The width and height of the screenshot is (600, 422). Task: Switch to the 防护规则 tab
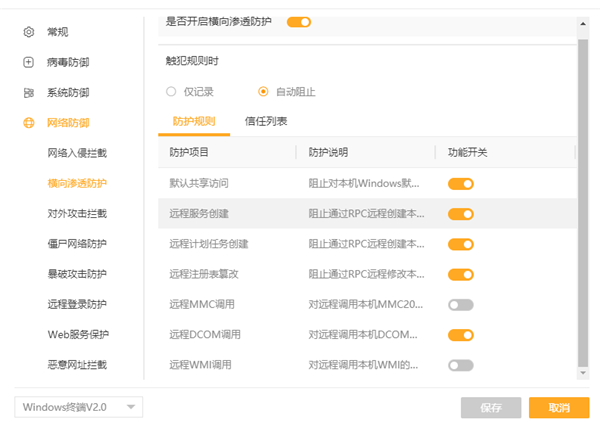point(193,121)
